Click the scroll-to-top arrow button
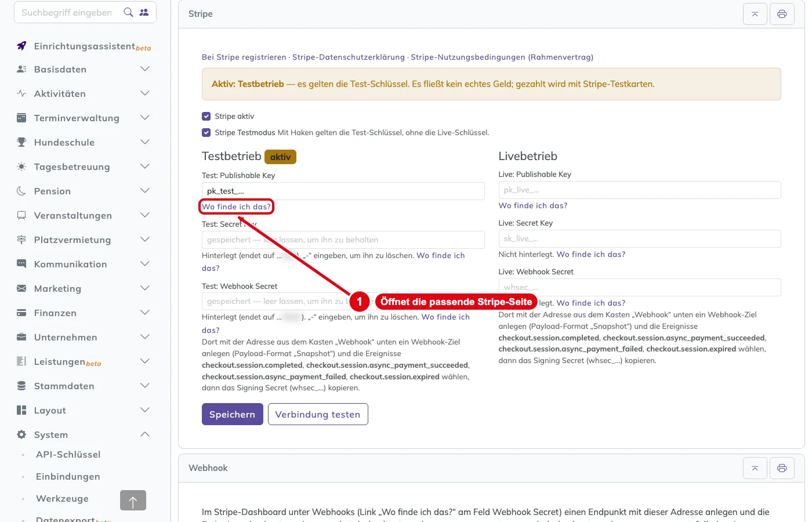This screenshot has width=812, height=522. [x=133, y=500]
